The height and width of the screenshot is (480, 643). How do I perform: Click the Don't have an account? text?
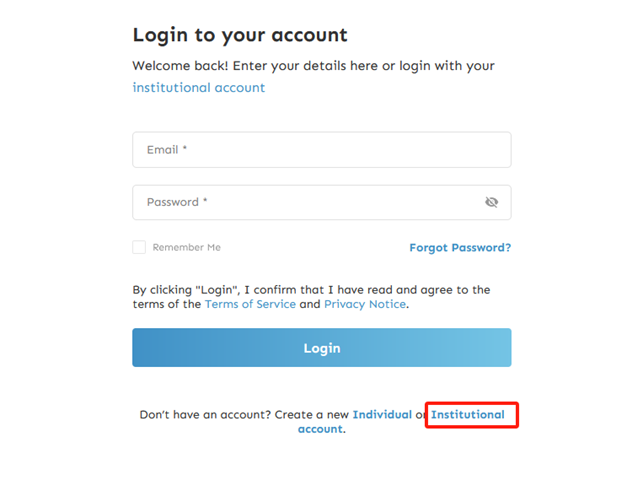click(x=205, y=415)
